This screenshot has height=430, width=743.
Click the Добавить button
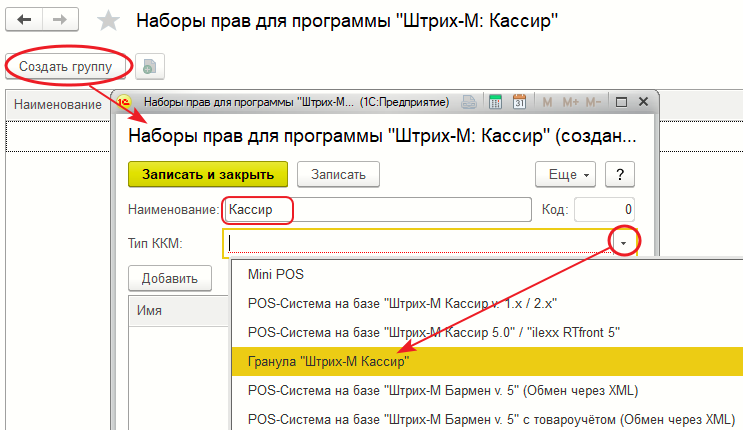[x=169, y=279]
